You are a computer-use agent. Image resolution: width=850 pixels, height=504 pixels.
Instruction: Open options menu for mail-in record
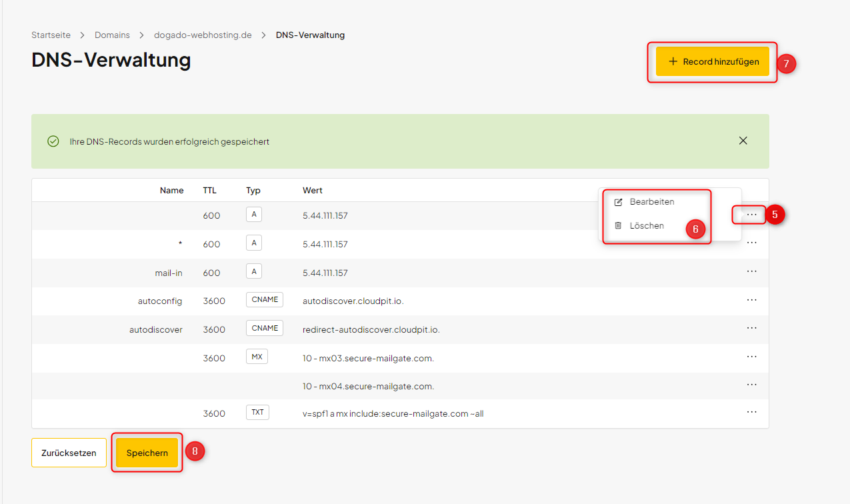click(x=751, y=272)
